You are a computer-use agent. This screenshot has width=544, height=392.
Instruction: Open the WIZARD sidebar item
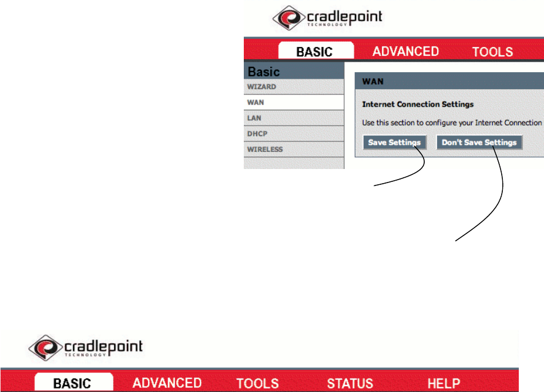294,87
